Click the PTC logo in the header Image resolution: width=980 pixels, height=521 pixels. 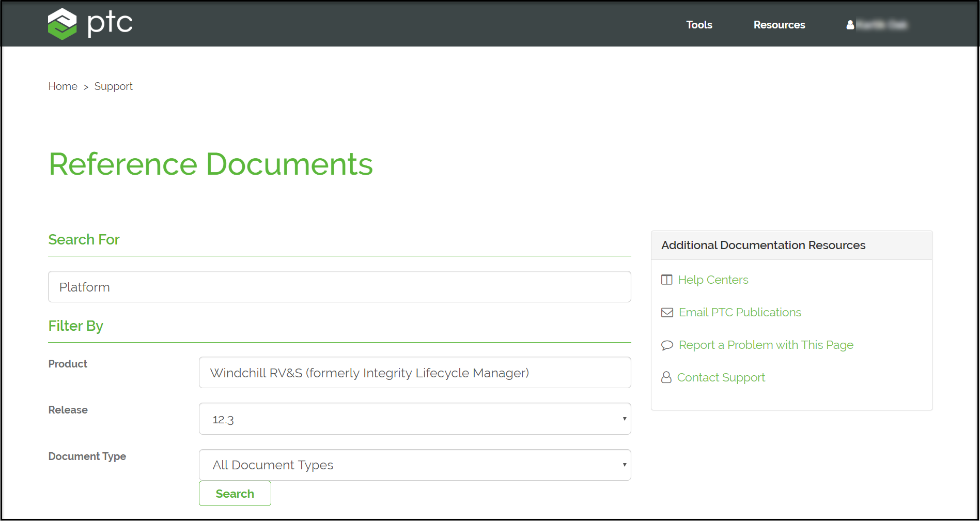[x=90, y=23]
